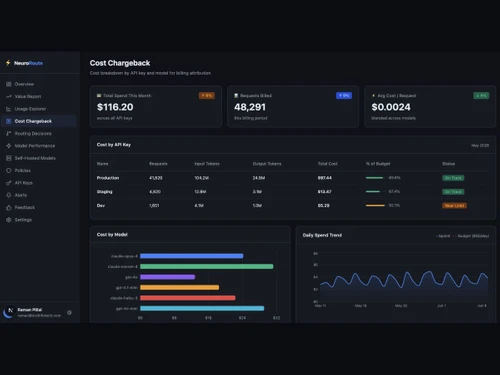Click the gear icon beside user profile
The height and width of the screenshot is (375, 500).
point(69,313)
